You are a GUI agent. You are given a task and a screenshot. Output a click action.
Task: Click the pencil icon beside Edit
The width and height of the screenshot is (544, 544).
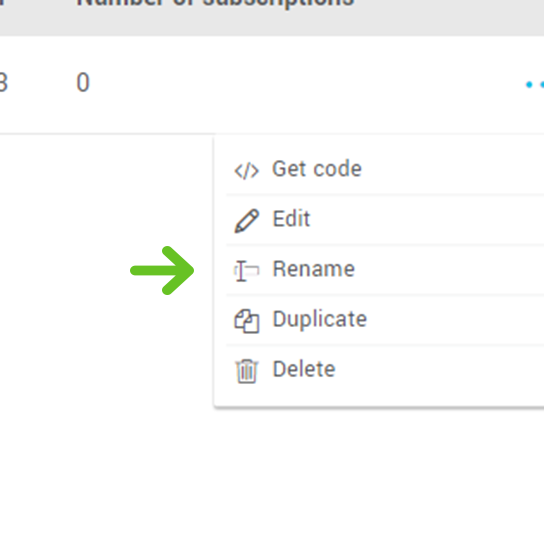(246, 221)
